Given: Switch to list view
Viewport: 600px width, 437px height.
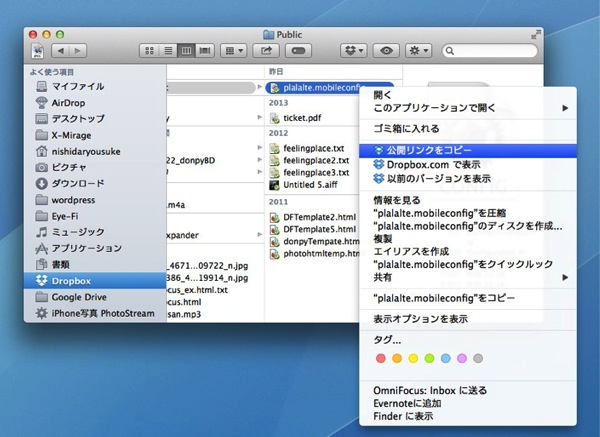Looking at the screenshot, I should click(168, 51).
